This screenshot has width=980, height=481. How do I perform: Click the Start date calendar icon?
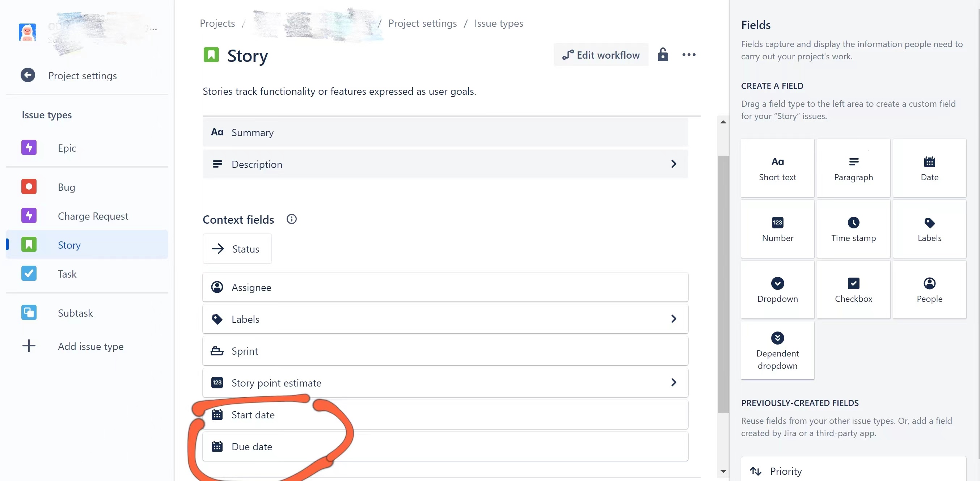click(x=217, y=414)
